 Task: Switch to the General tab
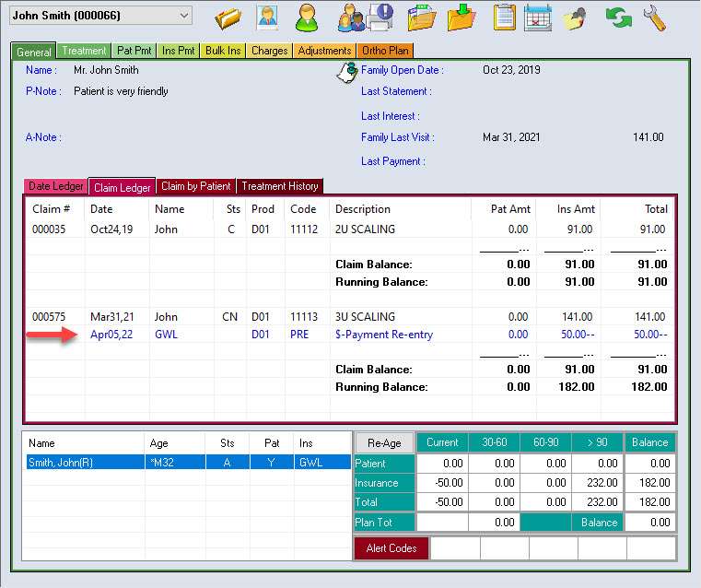33,52
